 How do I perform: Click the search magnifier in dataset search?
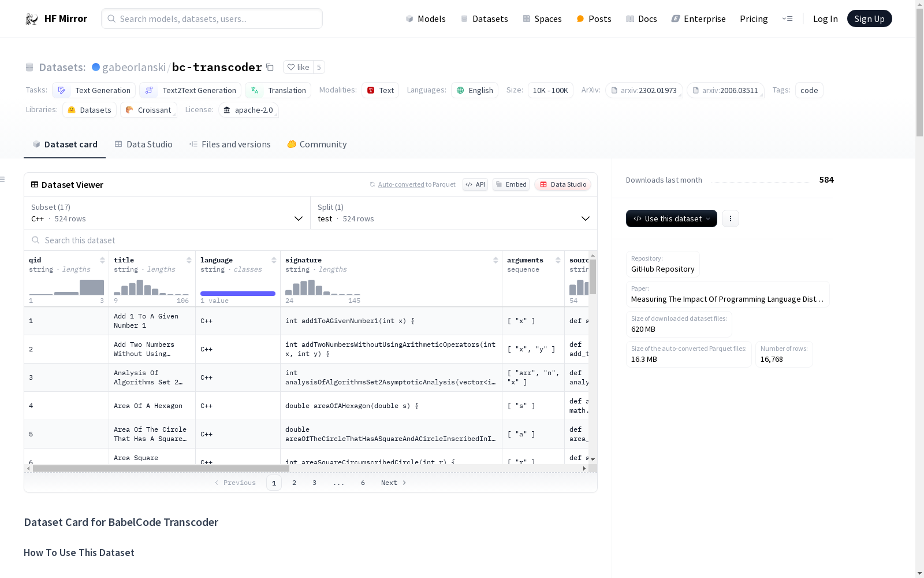(36, 240)
